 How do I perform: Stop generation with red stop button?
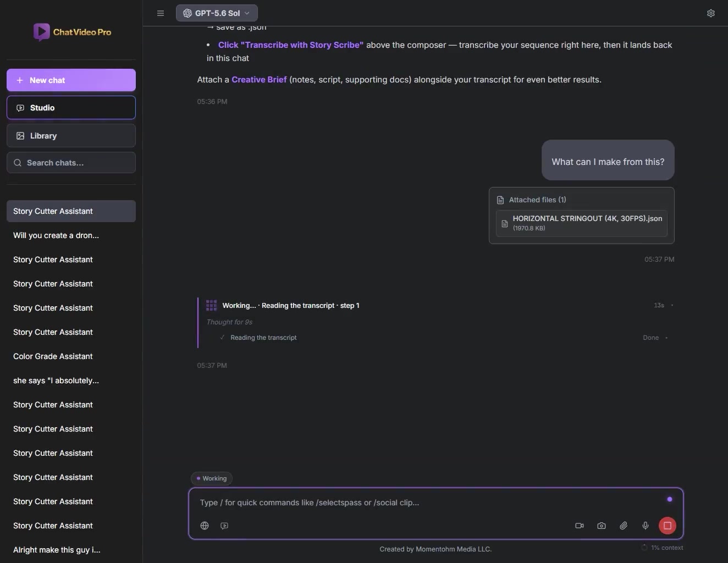point(668,526)
